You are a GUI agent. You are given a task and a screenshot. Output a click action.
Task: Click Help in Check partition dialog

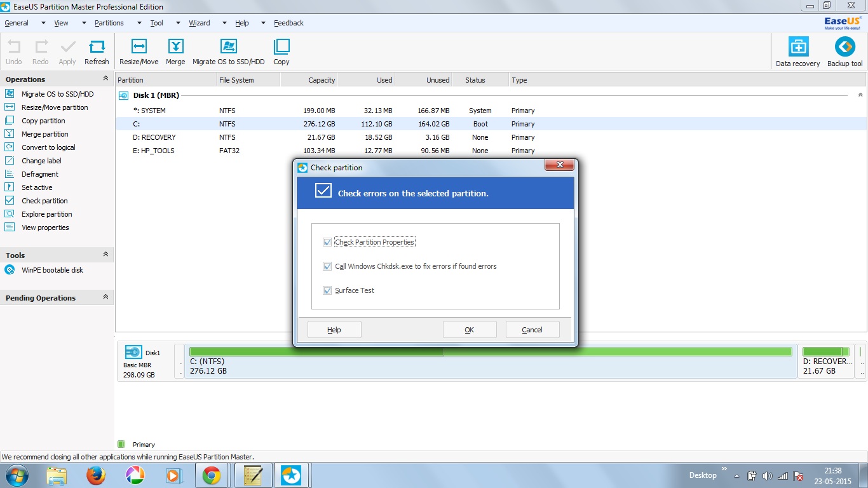coord(334,330)
